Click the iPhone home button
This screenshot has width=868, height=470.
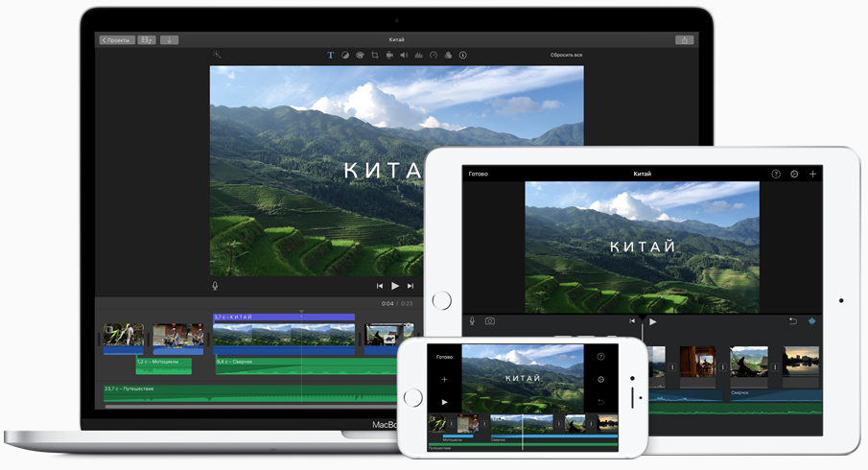[x=413, y=397]
